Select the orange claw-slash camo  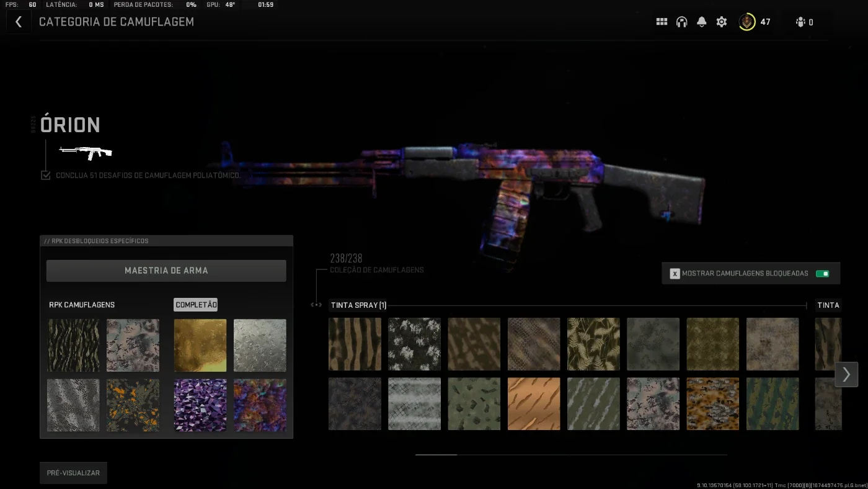point(534,404)
